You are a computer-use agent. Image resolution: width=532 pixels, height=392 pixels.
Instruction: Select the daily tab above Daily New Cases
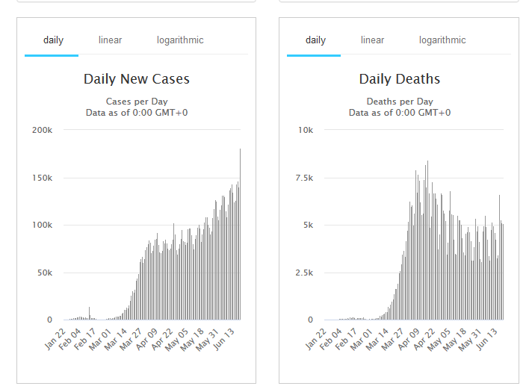tap(53, 40)
